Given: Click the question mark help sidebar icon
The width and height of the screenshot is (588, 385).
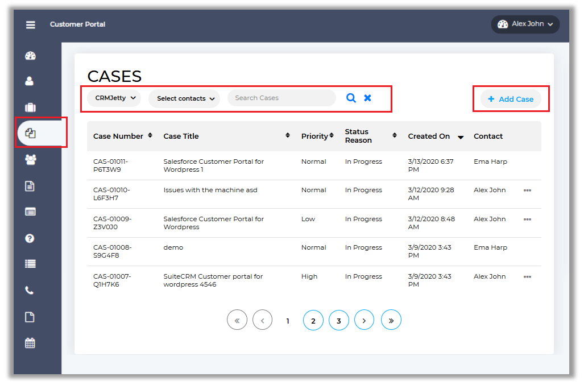Looking at the screenshot, I should tap(30, 238).
